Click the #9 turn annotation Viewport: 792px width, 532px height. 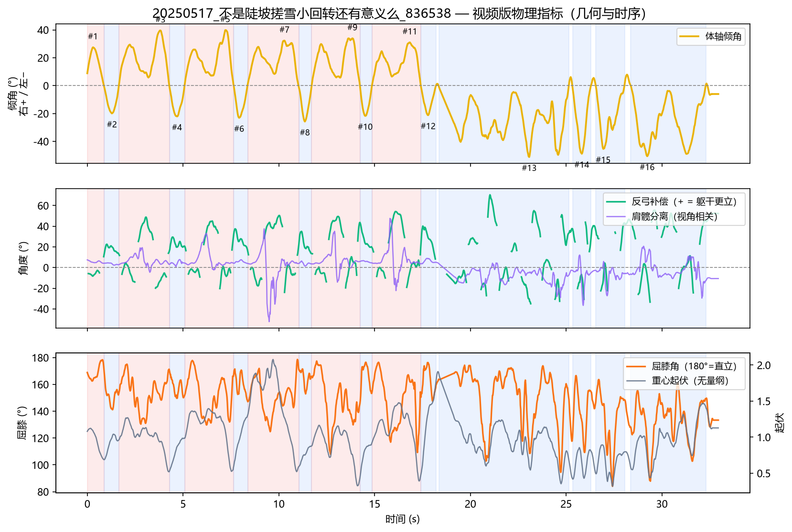(352, 27)
